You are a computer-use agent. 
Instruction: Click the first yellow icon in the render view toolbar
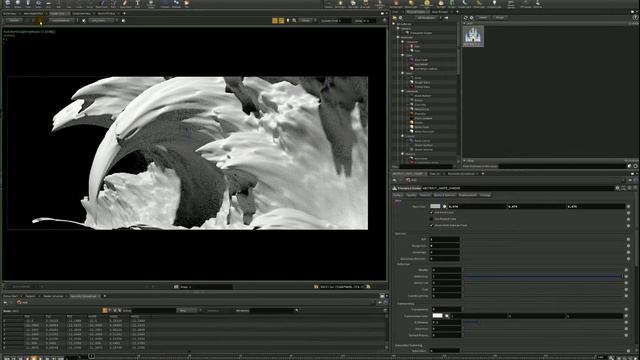pyautogui.click(x=275, y=20)
